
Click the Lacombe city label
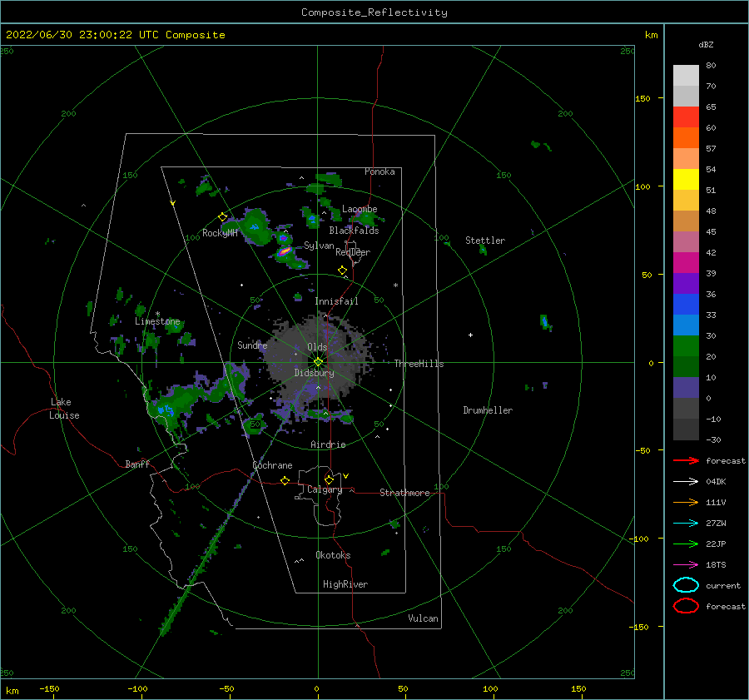coord(360,209)
